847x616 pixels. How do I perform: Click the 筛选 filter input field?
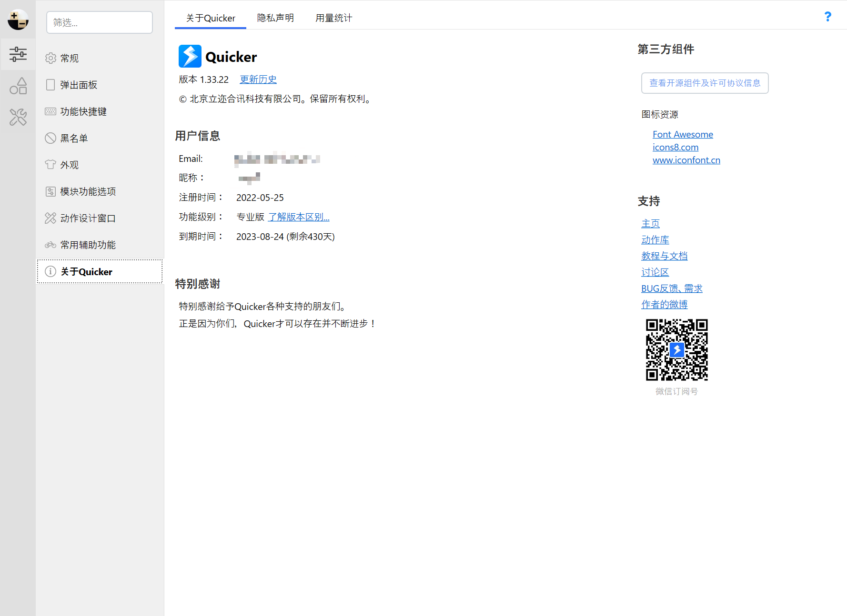coord(100,22)
